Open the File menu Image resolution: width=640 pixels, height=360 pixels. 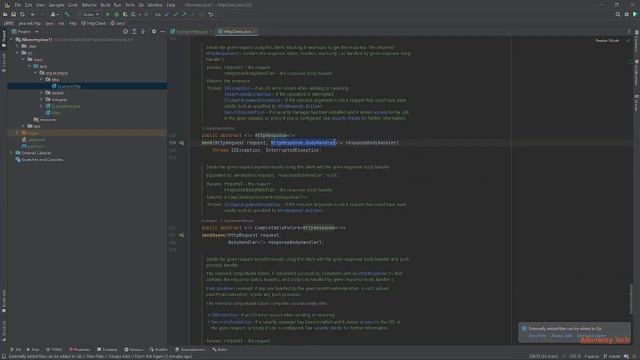click(18, 5)
